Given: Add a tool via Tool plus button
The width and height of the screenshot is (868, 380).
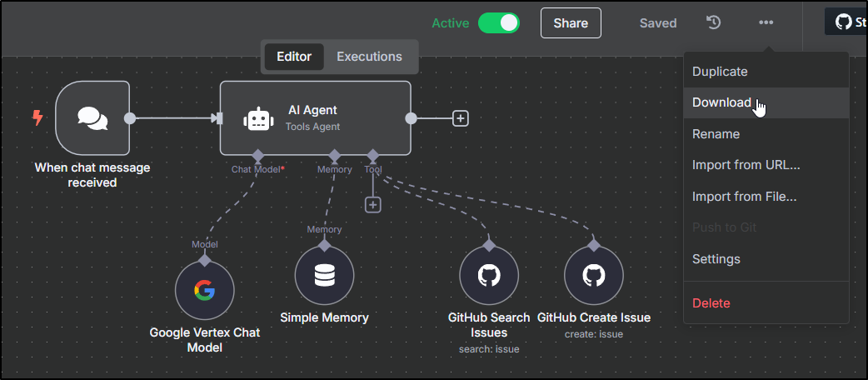Looking at the screenshot, I should point(373,204).
